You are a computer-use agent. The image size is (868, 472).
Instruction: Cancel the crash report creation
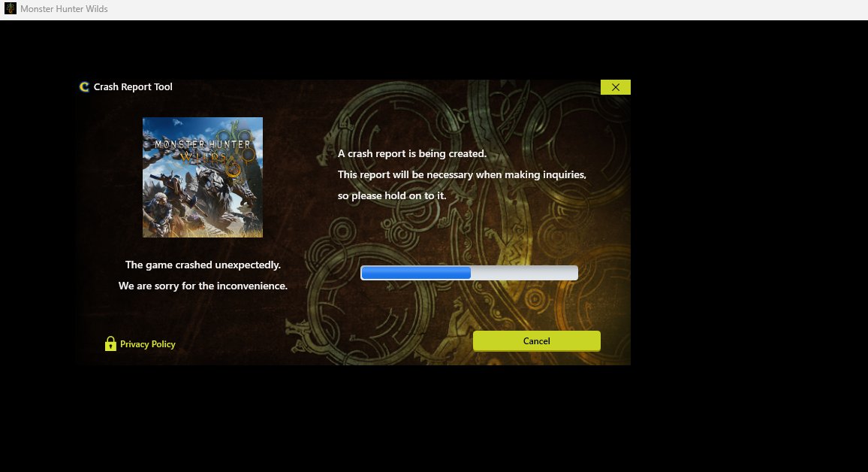536,340
